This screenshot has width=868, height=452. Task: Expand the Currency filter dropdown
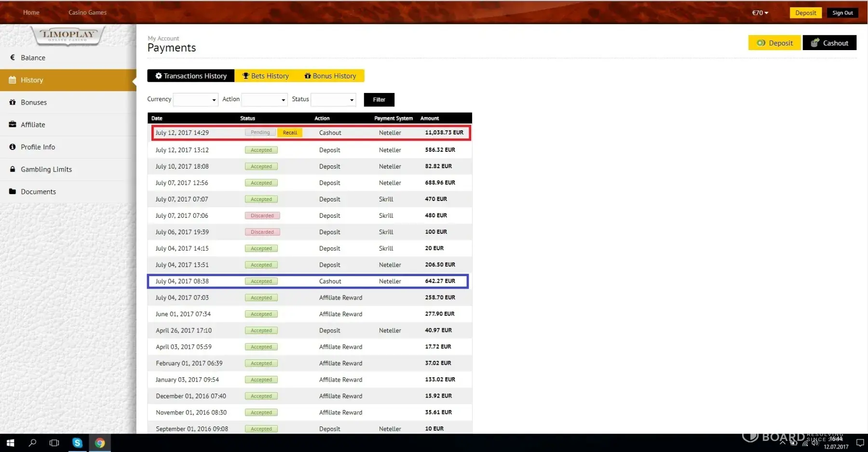(x=195, y=100)
